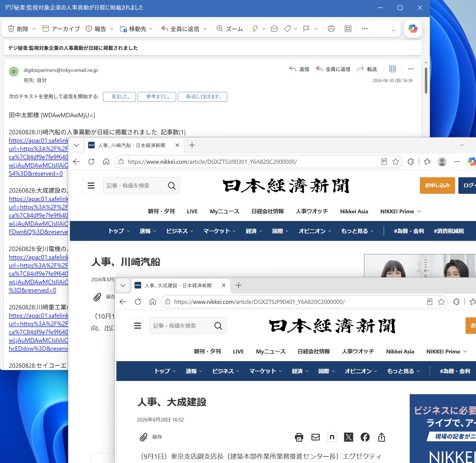The image size is (476, 463).
Task: Share 大成建設 article on X
Action: pos(348,437)
